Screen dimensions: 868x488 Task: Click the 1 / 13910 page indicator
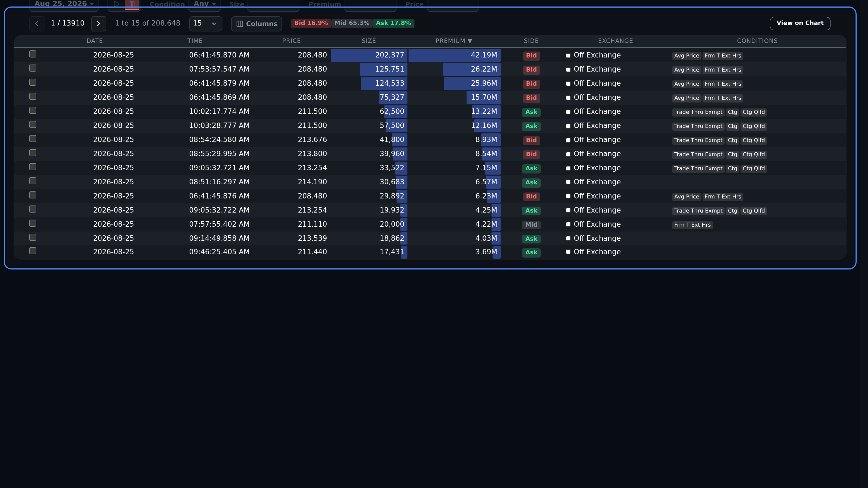[x=67, y=23]
